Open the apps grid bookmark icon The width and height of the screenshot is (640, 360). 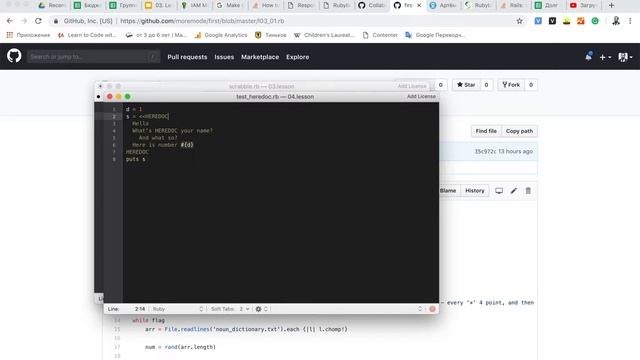10,35
